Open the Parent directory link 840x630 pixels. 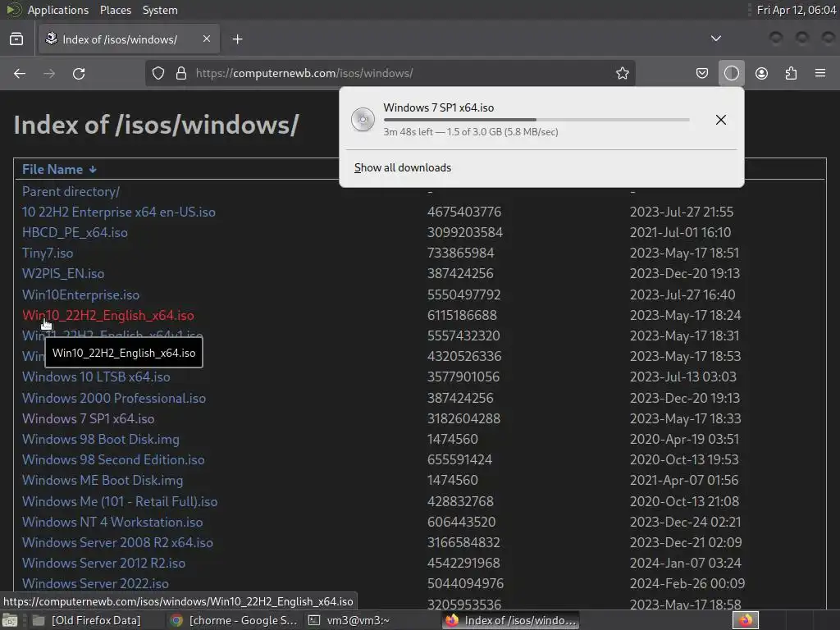pyautogui.click(x=71, y=191)
